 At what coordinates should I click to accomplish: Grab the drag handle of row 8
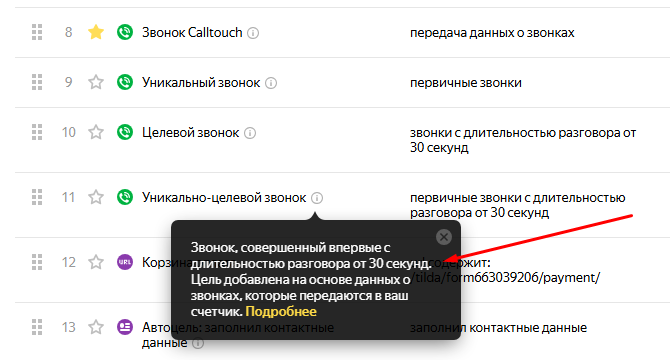click(x=37, y=32)
